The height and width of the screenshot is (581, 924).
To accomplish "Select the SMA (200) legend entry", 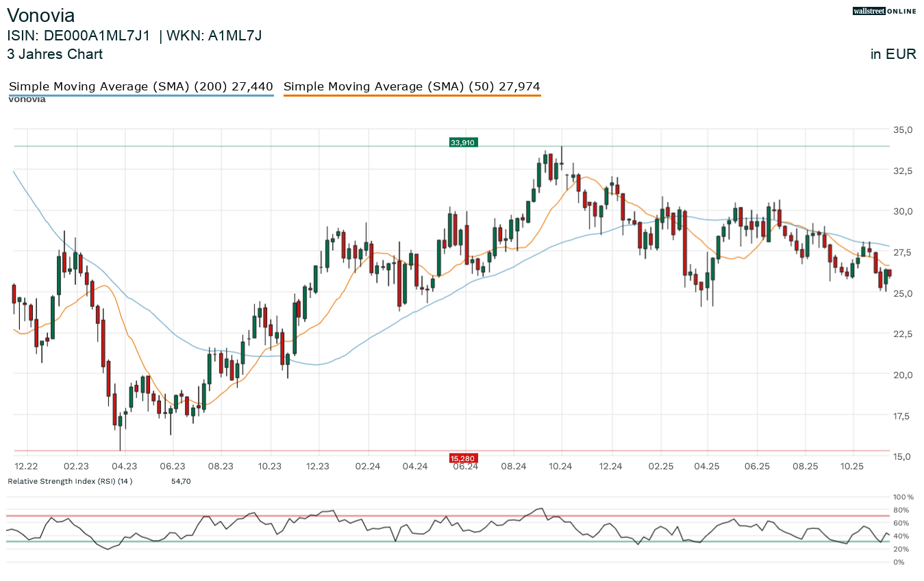I will (140, 86).
